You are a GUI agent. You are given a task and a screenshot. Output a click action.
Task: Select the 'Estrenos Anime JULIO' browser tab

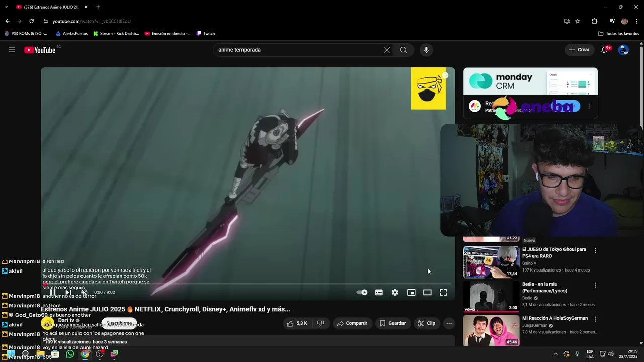(x=52, y=7)
